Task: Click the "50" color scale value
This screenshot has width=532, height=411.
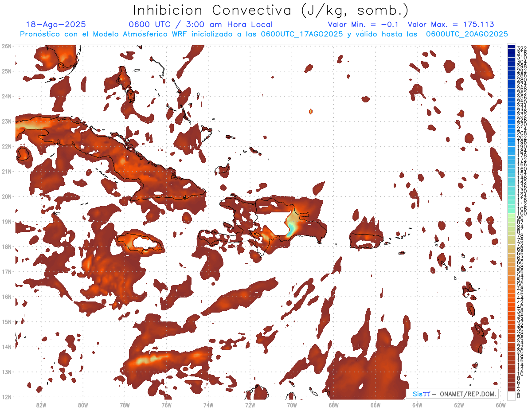Action: (x=520, y=285)
